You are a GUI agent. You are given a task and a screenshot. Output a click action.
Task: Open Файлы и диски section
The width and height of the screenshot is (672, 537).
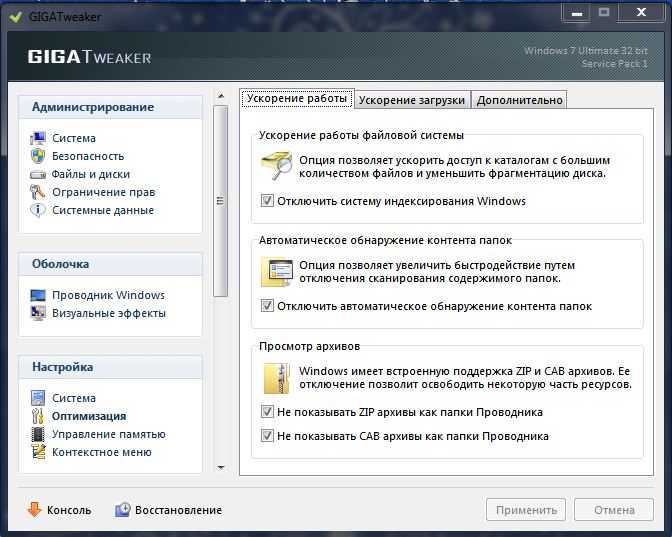click(90, 174)
